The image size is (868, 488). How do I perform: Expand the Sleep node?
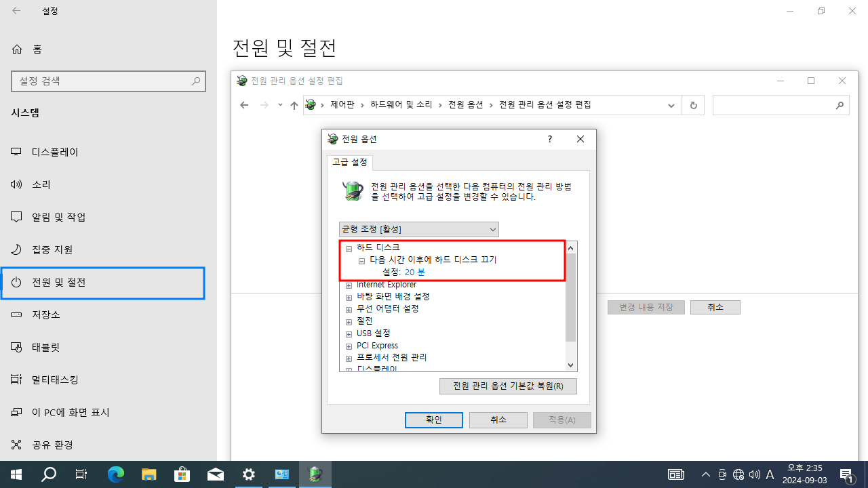coord(349,322)
